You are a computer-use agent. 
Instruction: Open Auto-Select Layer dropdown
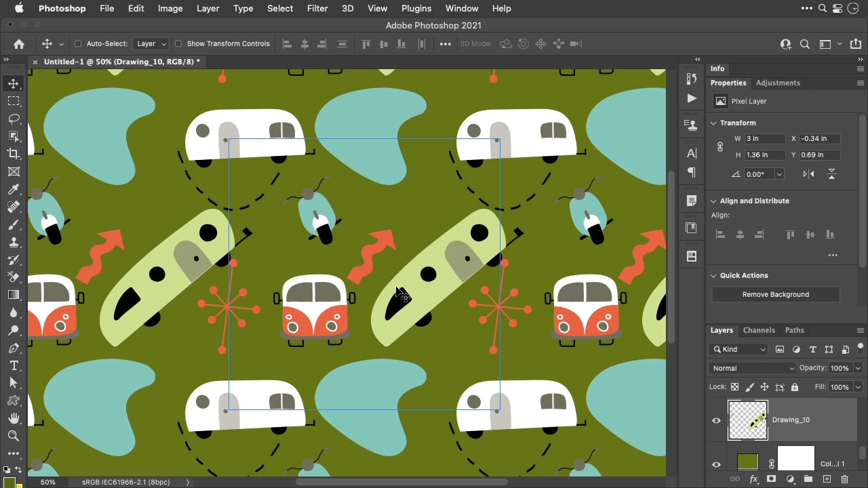click(x=151, y=44)
